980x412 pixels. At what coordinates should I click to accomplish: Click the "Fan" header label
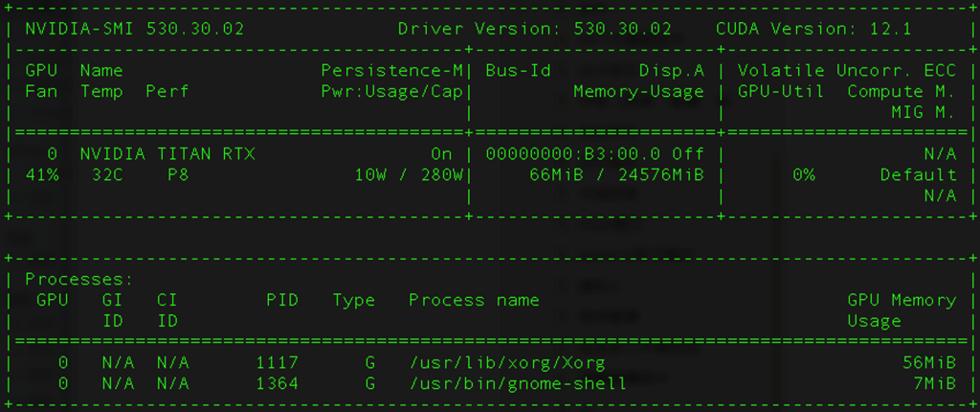coord(41,91)
